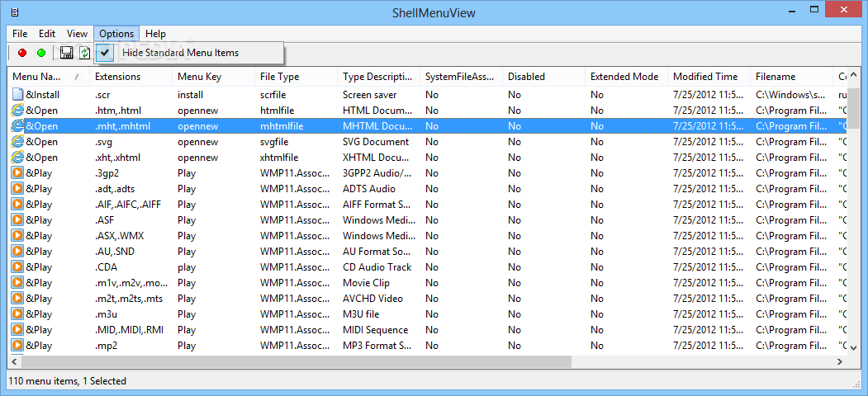Screen dimensions: 868x396
Task: Select the 'MIDI Sequence' description cell
Action: click(x=375, y=330)
